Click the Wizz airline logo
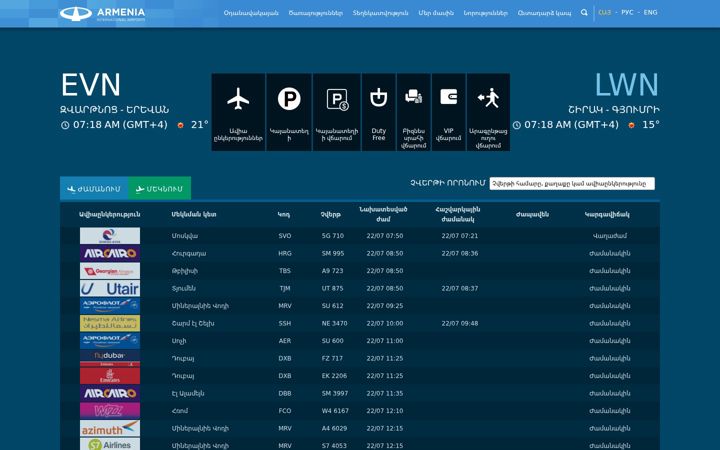Viewport: 720px width, 450px height. pyautogui.click(x=110, y=411)
